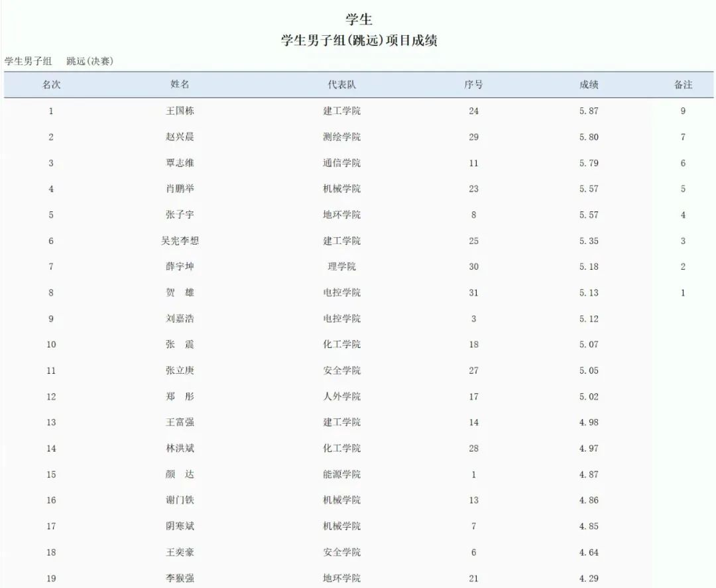Viewport: 716px width, 588px height.
Task: Click the 通信学院 team cell
Action: click(341, 163)
